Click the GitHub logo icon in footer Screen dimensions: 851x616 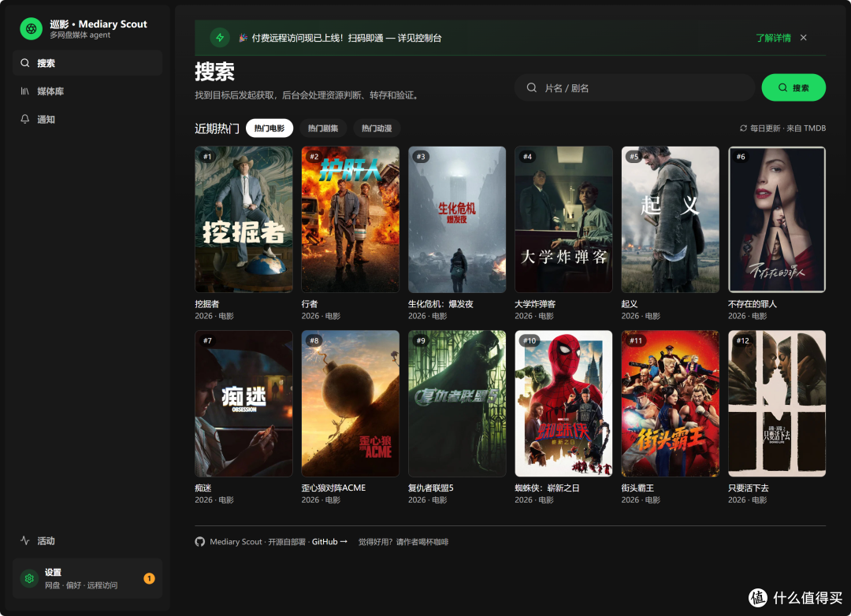pos(199,542)
